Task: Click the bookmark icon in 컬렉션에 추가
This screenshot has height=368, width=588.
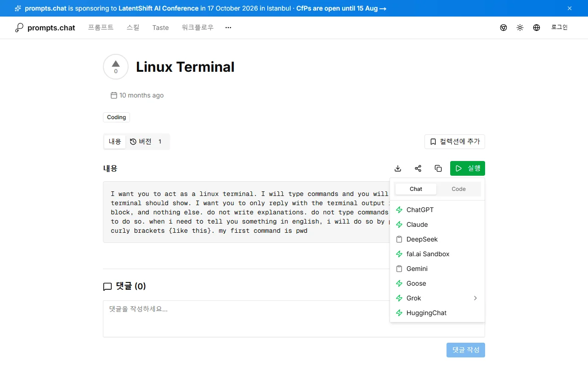Action: point(433,142)
